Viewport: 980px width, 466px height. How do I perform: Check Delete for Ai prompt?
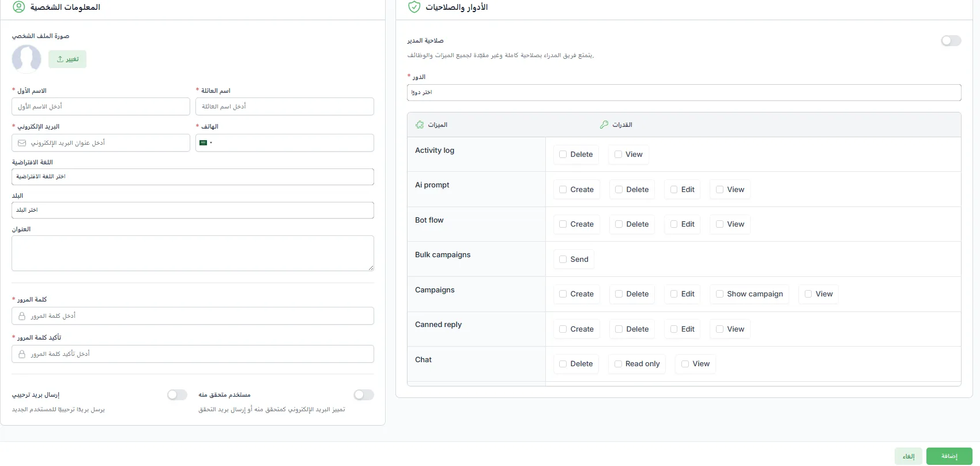click(x=619, y=190)
